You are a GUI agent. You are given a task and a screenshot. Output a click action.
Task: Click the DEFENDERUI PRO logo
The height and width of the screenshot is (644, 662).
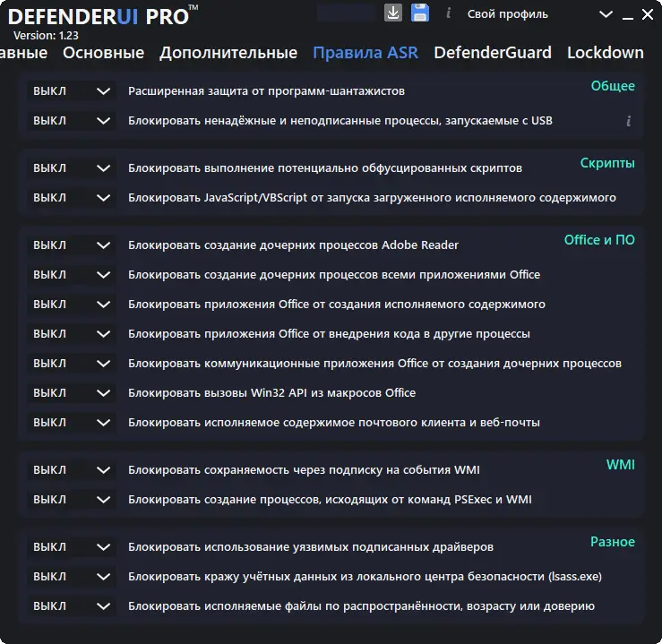point(103,16)
